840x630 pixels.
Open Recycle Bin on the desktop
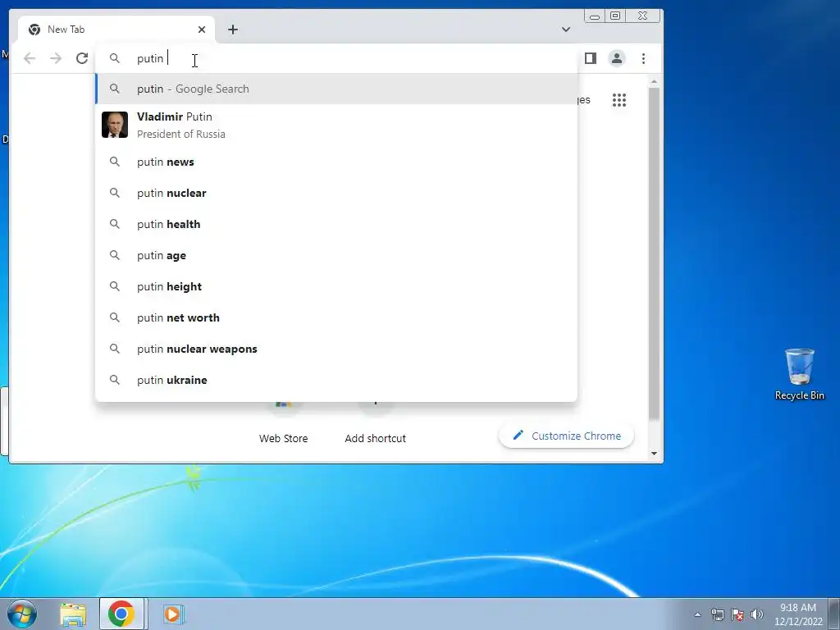799,374
